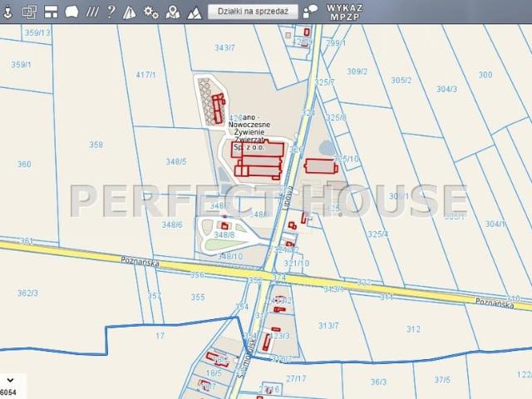This screenshot has width=532, height=399.
Task: Click parcel label 305/2
Action: click(x=401, y=81)
